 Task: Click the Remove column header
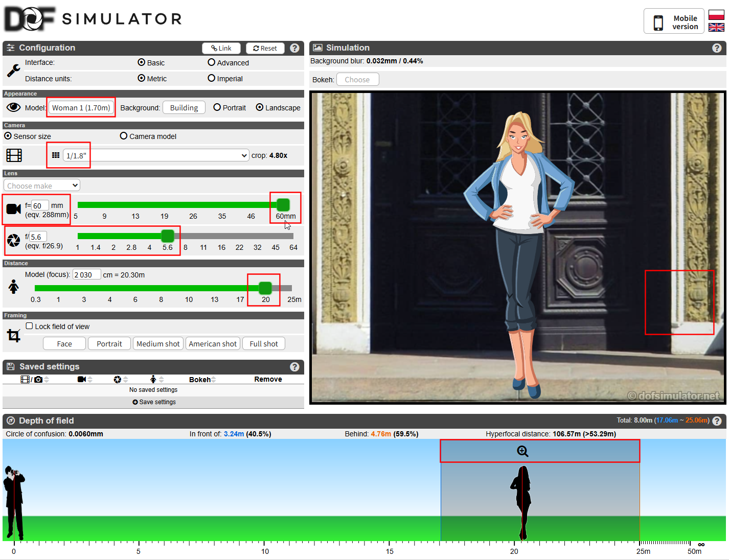[x=268, y=379]
